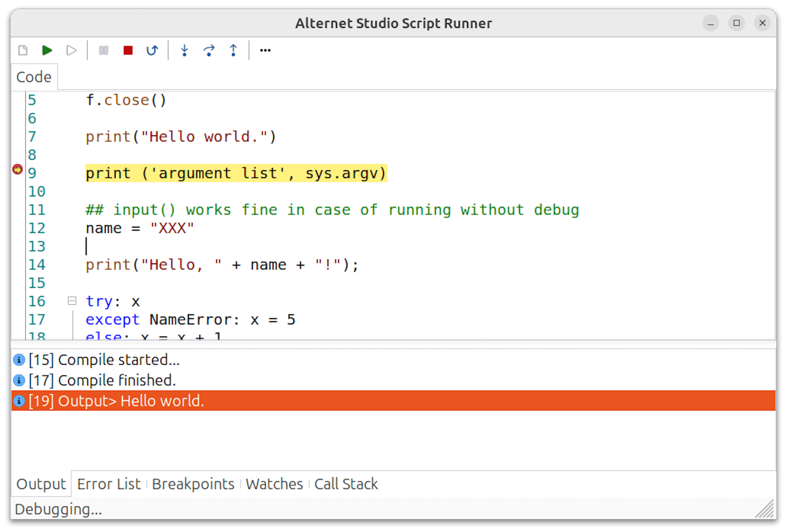Screen dimensions: 787x532
Task: Switch to the Watches tab
Action: tap(274, 484)
